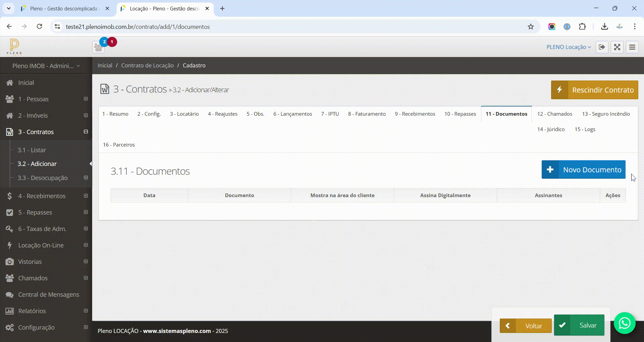This screenshot has width=644, height=342.
Task: Click Novo Documento button
Action: coord(583,170)
